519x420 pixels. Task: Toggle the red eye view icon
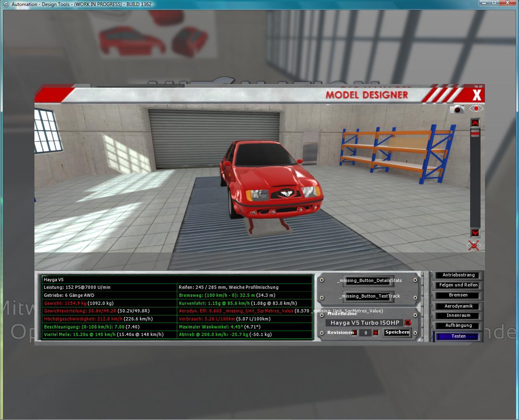[x=476, y=108]
